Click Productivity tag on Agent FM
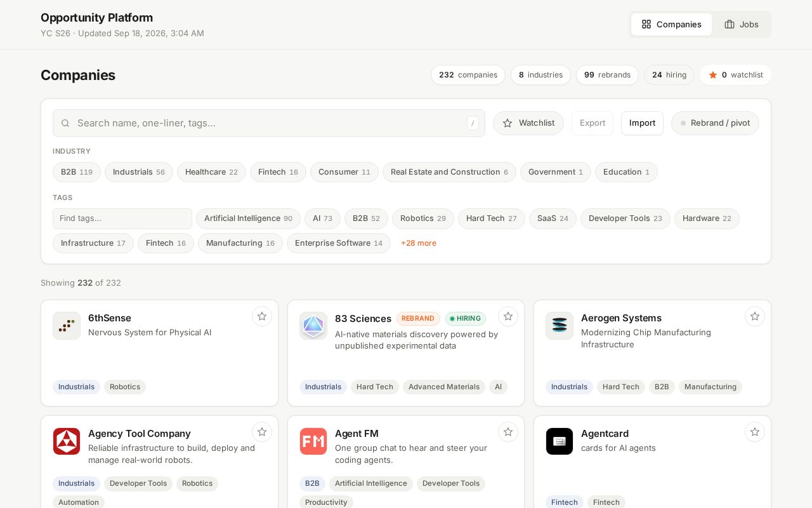 (326, 502)
